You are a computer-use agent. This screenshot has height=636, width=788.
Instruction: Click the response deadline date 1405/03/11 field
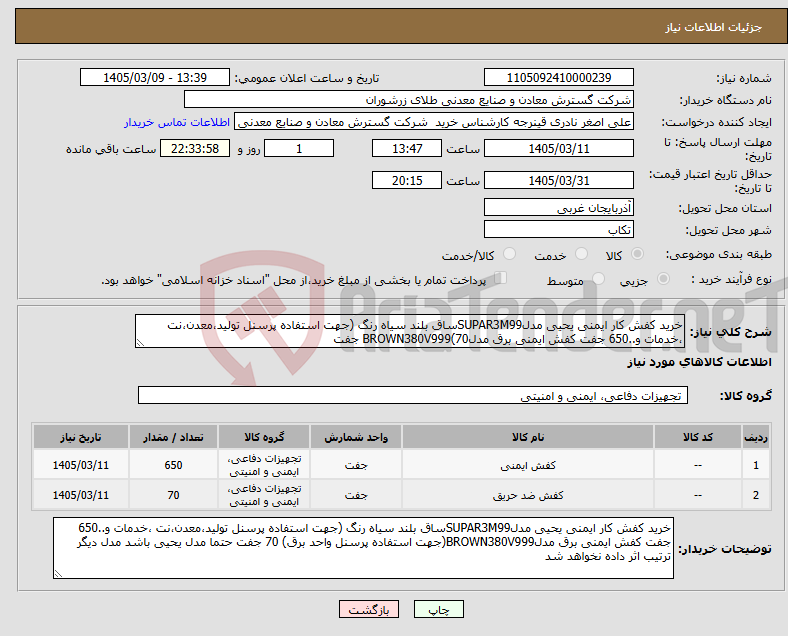pos(558,148)
